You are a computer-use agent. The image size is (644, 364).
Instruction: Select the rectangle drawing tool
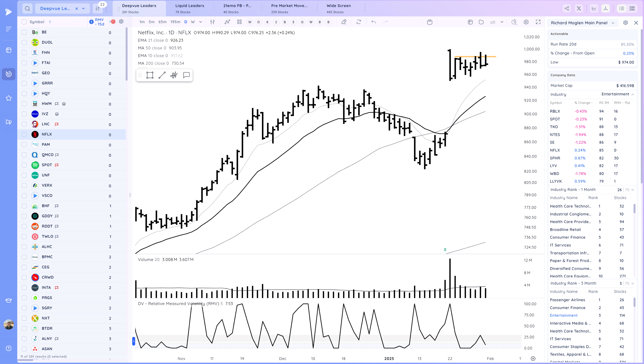tap(150, 75)
